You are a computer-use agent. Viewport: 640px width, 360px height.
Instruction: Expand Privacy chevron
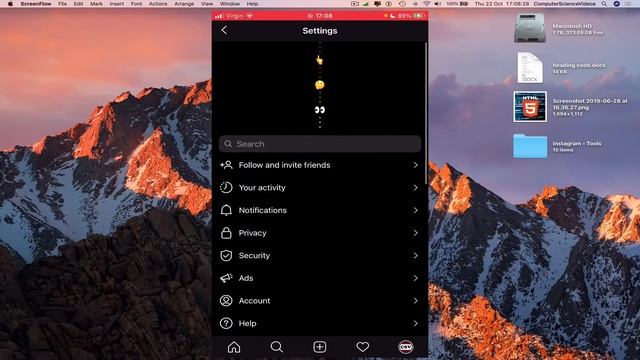tap(415, 233)
